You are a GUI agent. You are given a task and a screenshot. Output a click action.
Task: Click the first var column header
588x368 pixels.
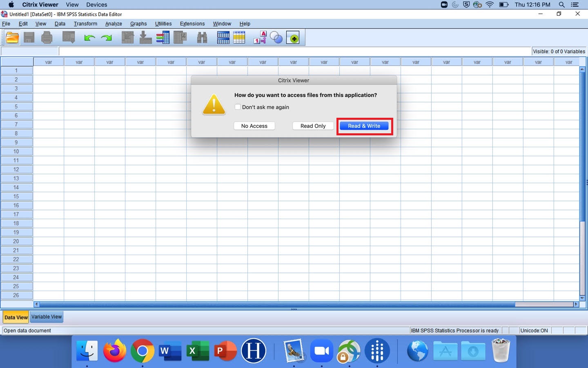point(49,62)
